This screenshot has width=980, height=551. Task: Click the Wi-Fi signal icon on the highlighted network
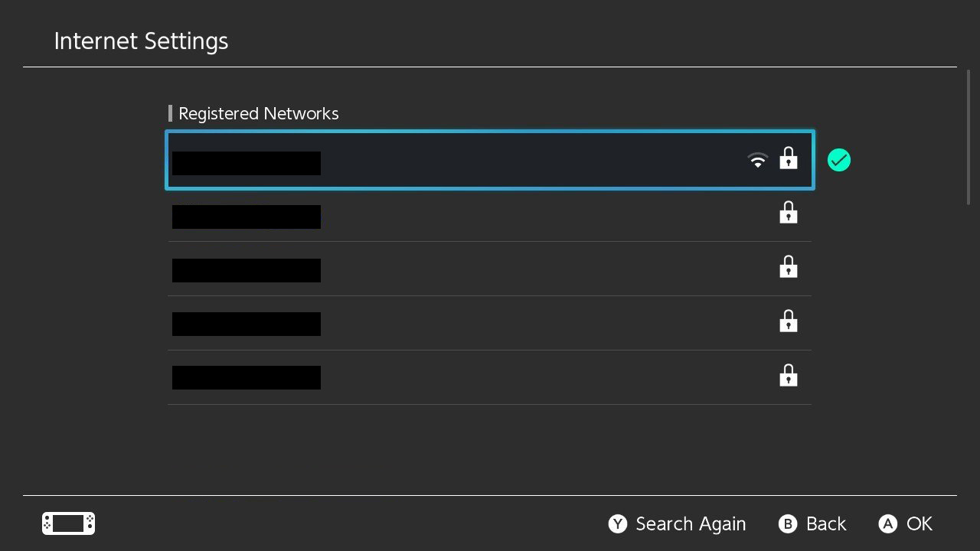tap(757, 160)
